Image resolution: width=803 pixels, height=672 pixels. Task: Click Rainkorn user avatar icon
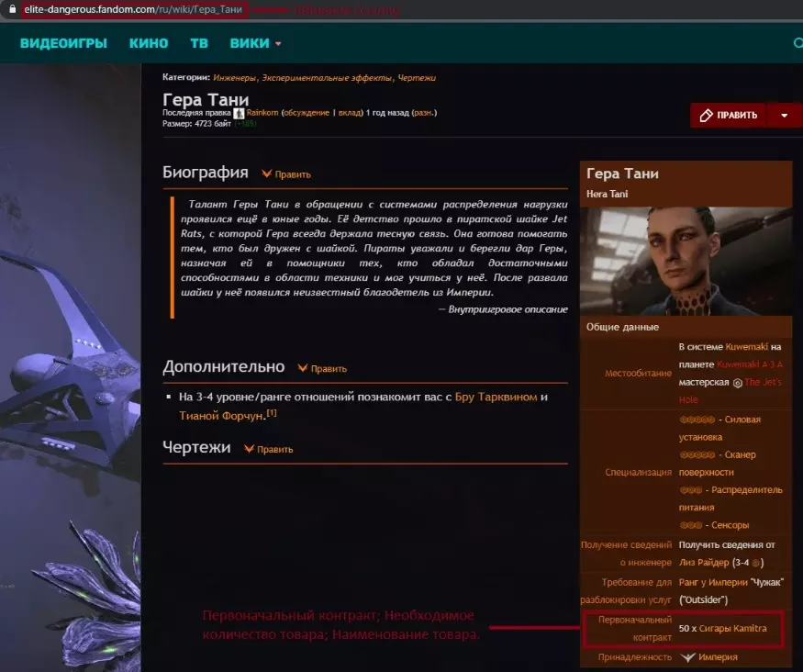239,113
